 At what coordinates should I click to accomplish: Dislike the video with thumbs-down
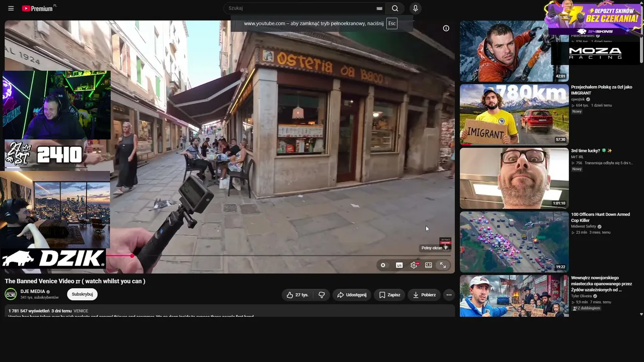coord(321,295)
